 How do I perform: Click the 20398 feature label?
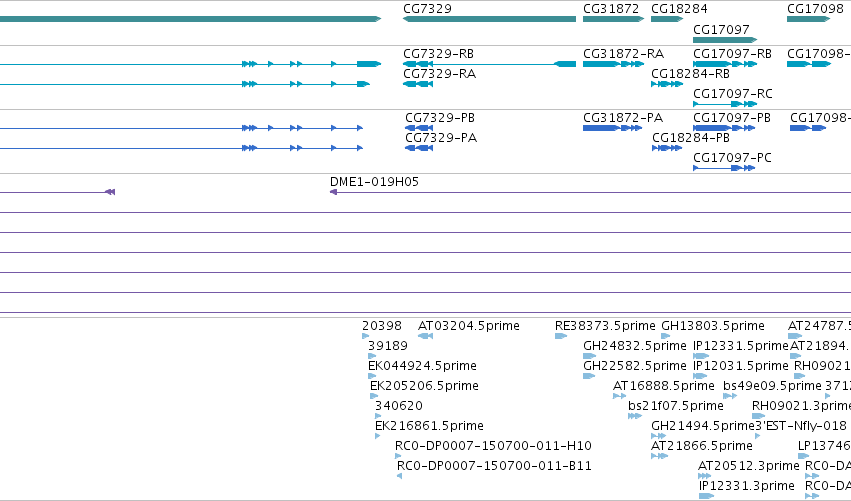(x=382, y=326)
